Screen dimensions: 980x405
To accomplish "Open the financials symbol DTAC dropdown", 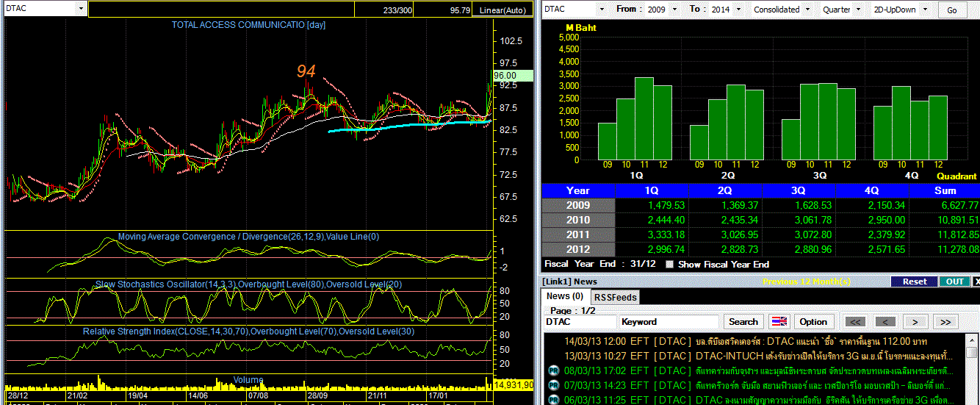I will [x=601, y=10].
